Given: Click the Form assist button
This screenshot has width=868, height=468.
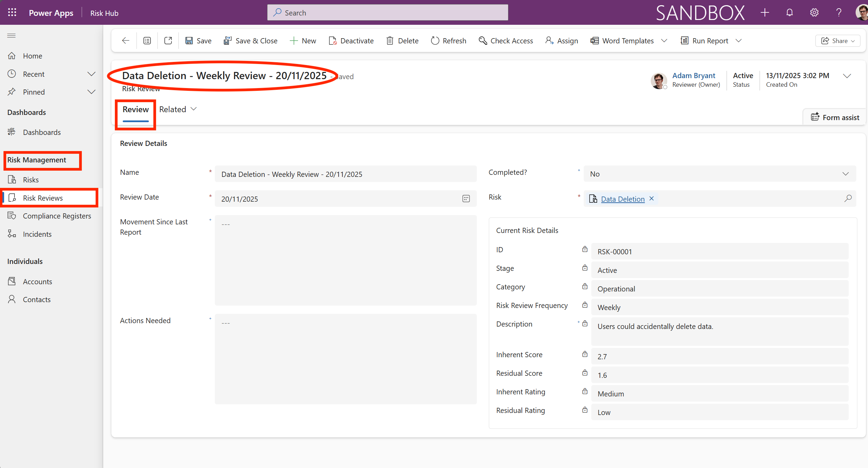Looking at the screenshot, I should 835,117.
